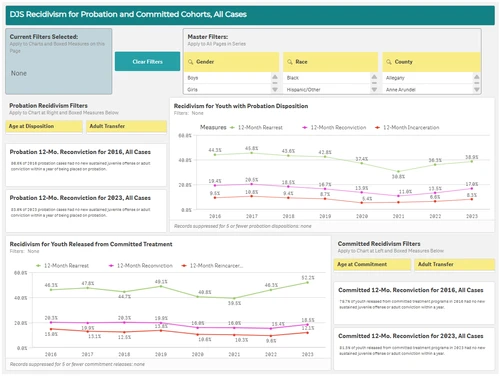Click the Committed 12-Mo. Reconviction for 2016 card
Screen dimensions: 500x376
click(x=414, y=303)
